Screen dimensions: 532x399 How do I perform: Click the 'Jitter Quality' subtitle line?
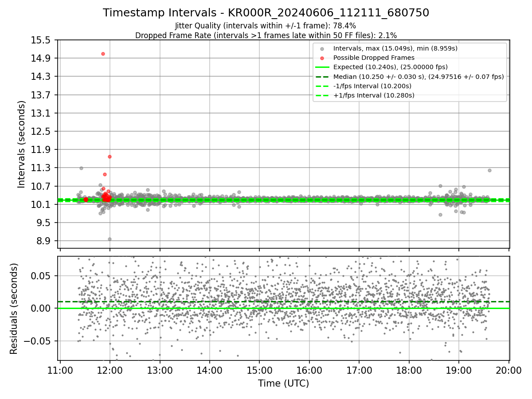coord(266,26)
